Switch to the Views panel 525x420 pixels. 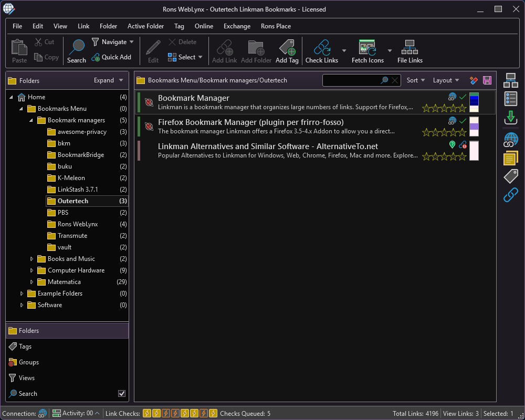(x=67, y=378)
